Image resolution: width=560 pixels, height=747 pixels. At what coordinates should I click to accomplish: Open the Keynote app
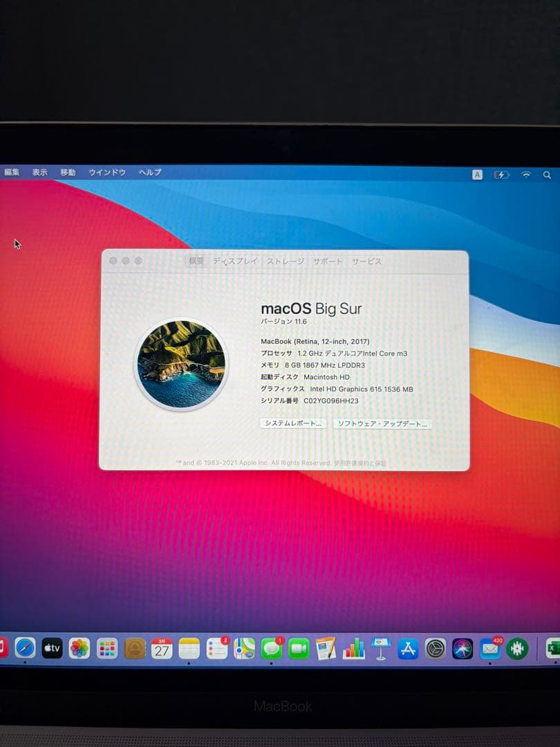click(381, 648)
